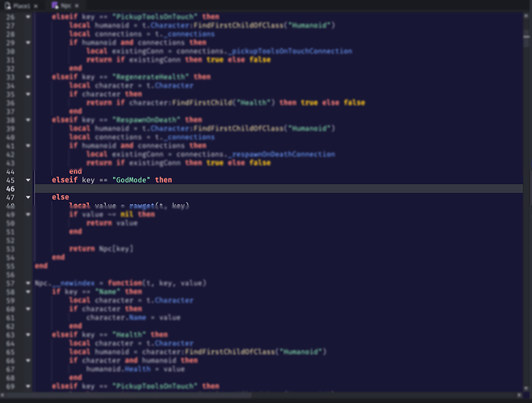The width and height of the screenshot is (532, 403).
Task: Click the Place1 tab file icon
Action: pos(8,6)
